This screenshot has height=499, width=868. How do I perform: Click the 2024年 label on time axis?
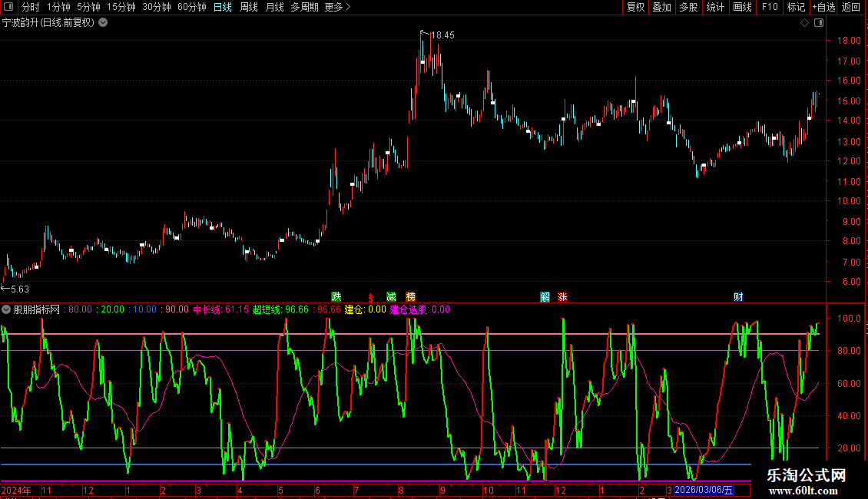pyautogui.click(x=16, y=490)
